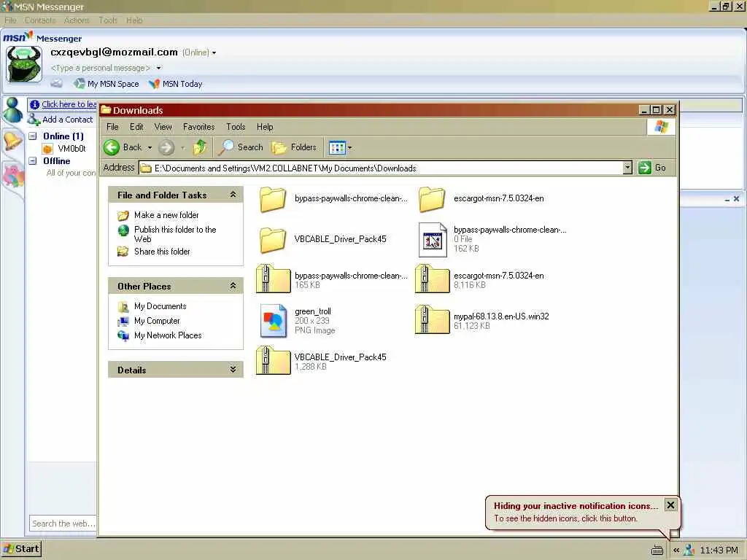Click the 11:43 PM system clock
747x560 pixels.
pyautogui.click(x=719, y=551)
